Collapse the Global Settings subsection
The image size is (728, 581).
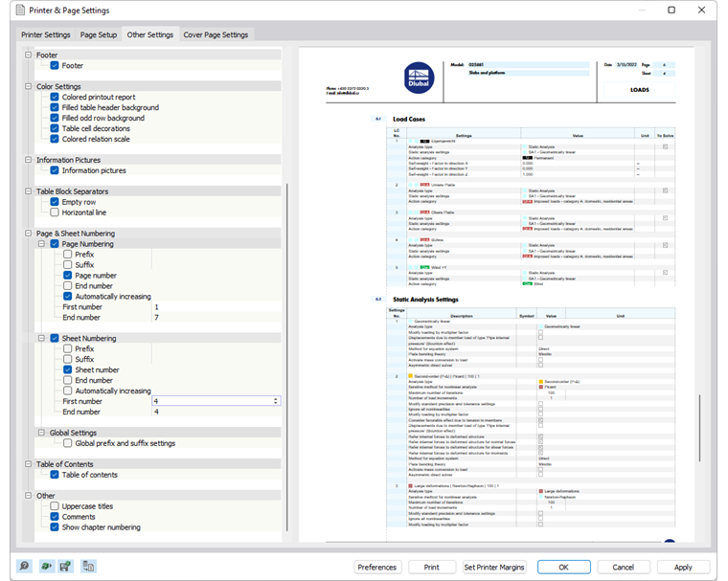click(x=41, y=433)
